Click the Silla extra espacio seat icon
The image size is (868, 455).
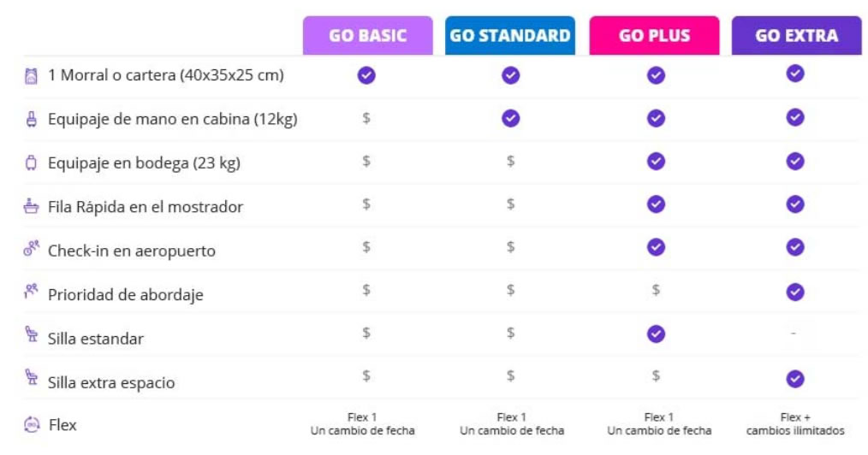[x=32, y=377]
